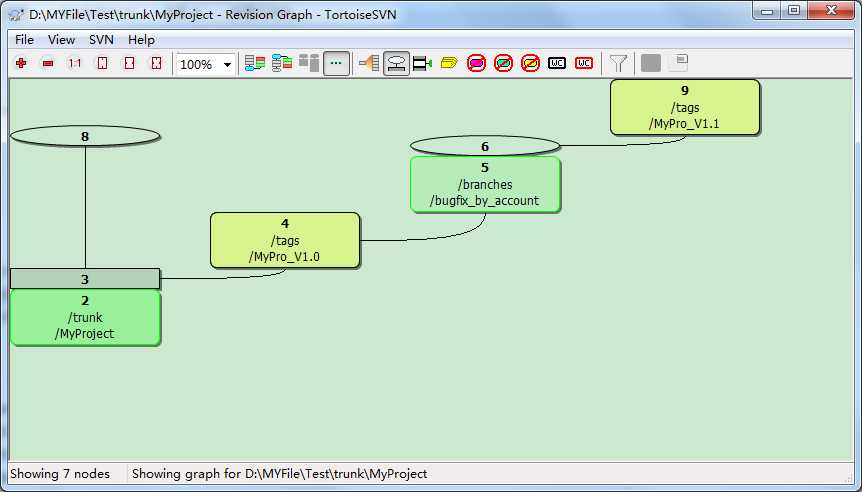Click the Filter funnel icon
This screenshot has height=492, width=862.
tap(618, 64)
